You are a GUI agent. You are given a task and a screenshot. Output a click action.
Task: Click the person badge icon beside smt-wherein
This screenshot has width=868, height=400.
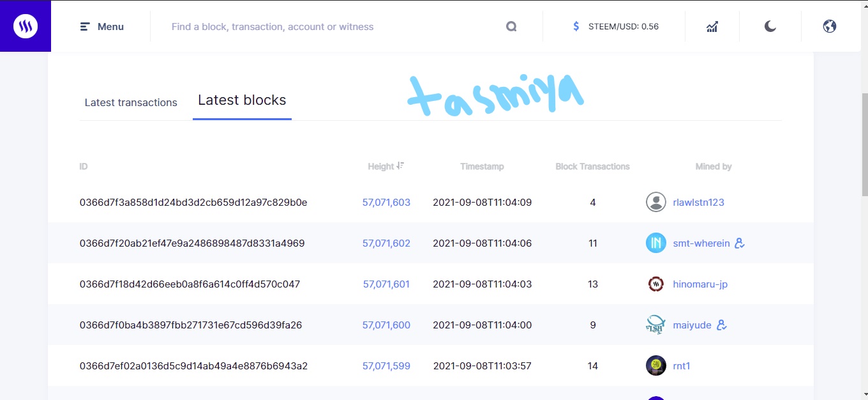tap(740, 243)
